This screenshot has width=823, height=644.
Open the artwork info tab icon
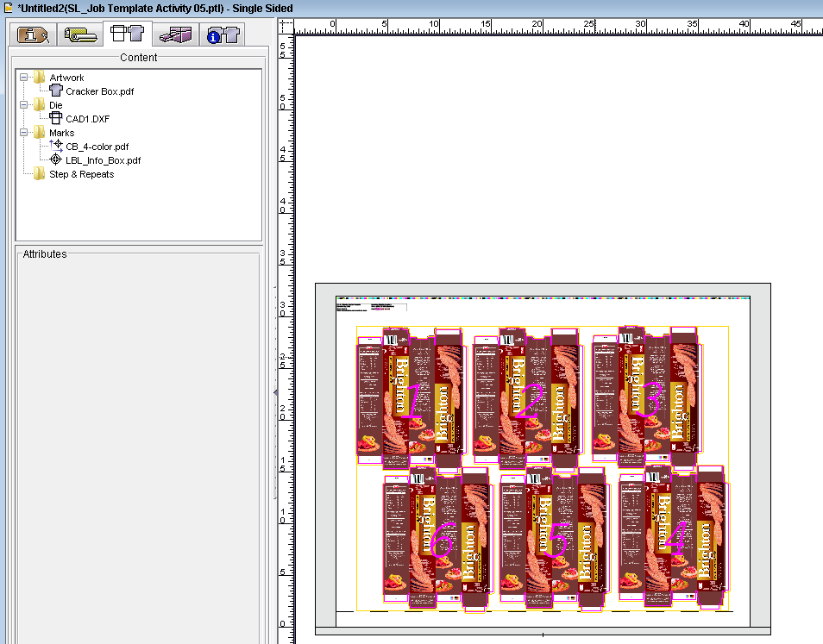223,34
